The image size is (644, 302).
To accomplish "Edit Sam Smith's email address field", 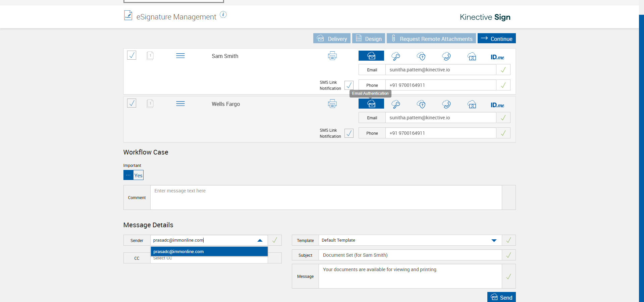I will pos(441,70).
